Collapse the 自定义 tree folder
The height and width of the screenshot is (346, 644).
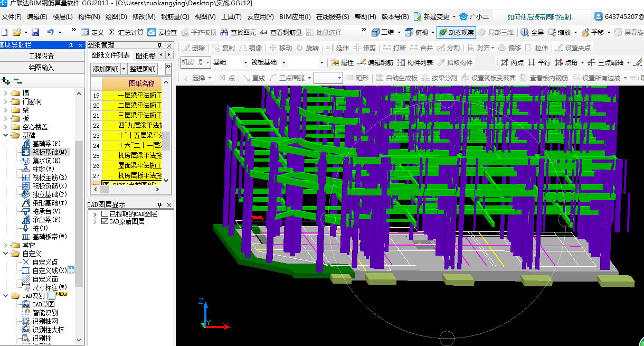pyautogui.click(x=5, y=254)
